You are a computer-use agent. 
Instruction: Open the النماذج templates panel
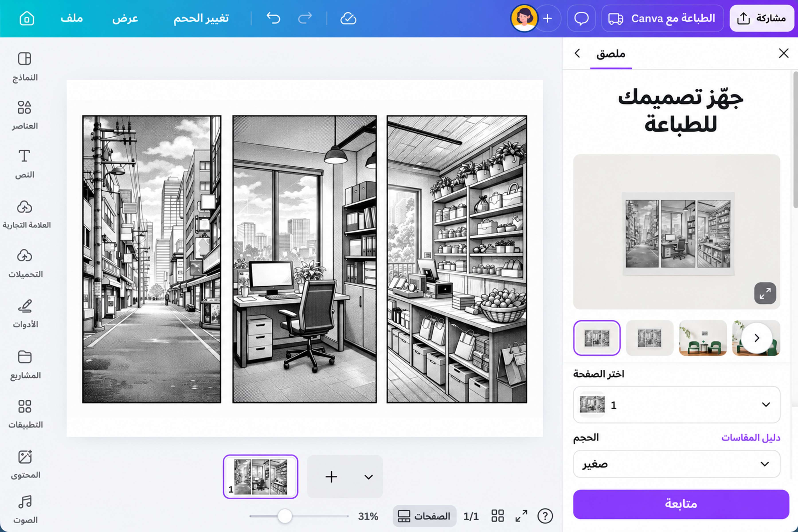[25, 67]
